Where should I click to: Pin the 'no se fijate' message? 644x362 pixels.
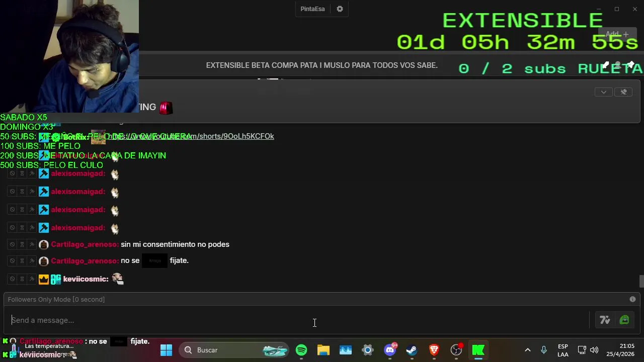point(32,261)
